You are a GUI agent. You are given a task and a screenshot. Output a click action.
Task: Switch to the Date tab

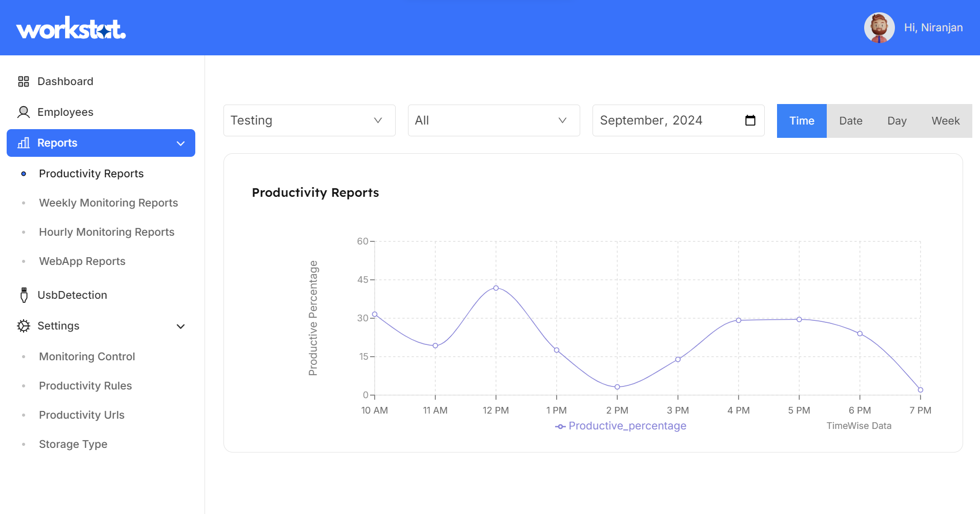point(850,120)
